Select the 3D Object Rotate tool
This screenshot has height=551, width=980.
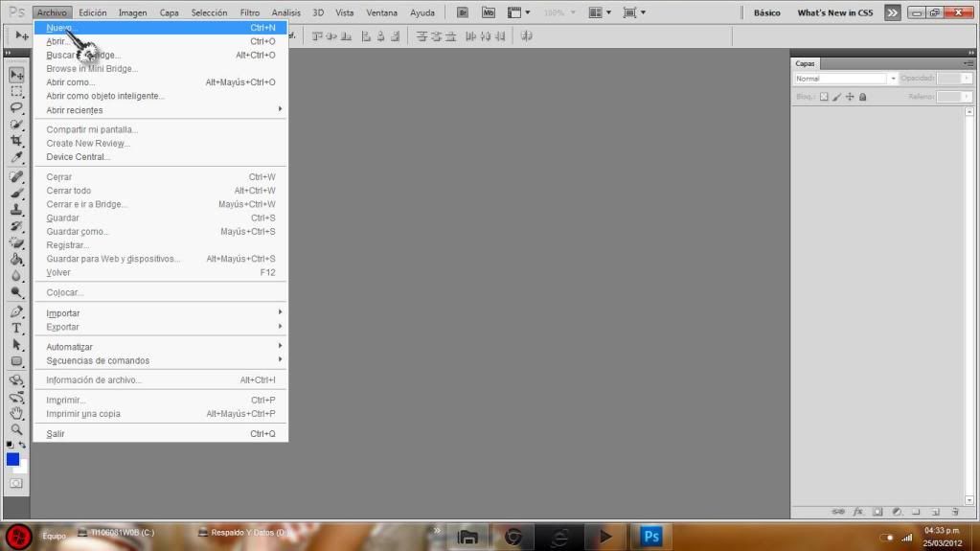[x=16, y=380]
